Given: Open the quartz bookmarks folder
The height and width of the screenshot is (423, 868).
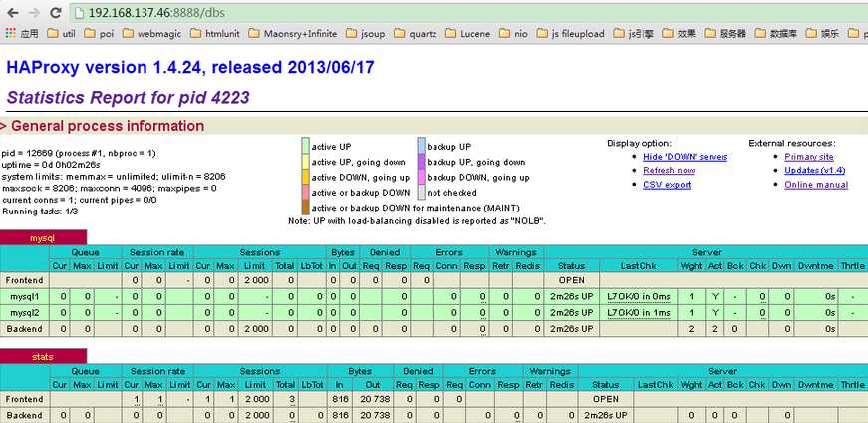Looking at the screenshot, I should 416,33.
